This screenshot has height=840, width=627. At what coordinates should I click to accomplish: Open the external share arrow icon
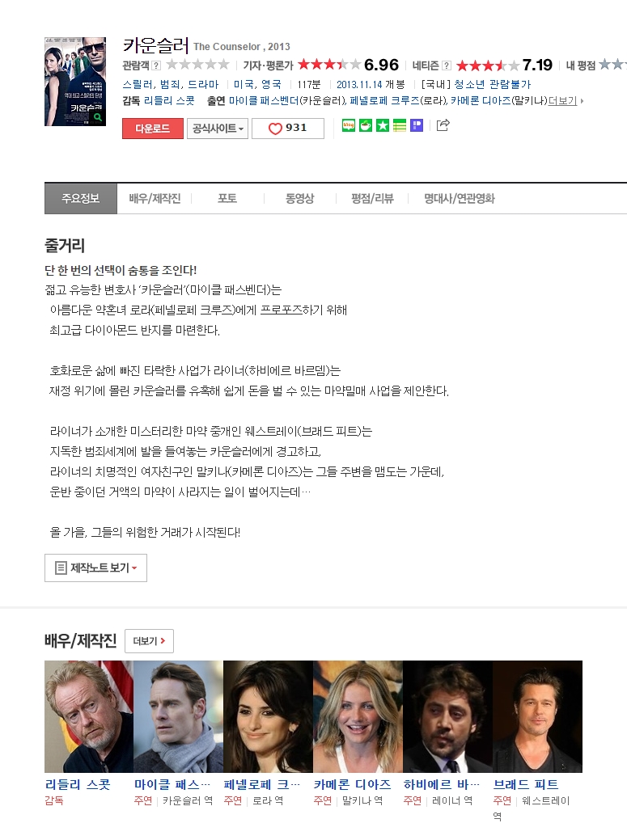coord(443,125)
